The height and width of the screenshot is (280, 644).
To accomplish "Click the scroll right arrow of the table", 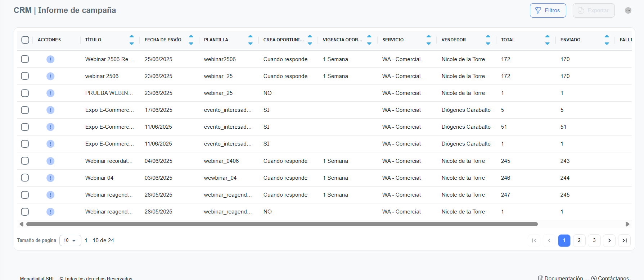I will click(x=627, y=224).
